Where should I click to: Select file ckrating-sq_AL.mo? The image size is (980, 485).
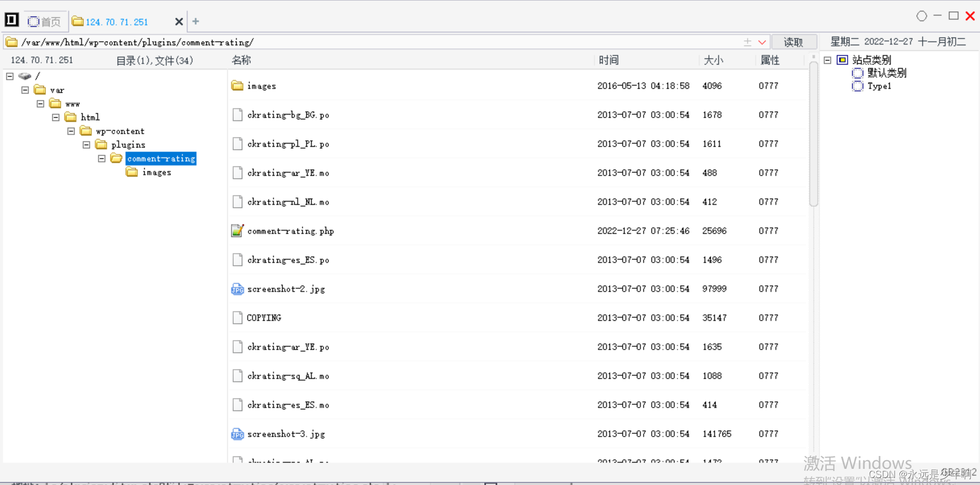click(288, 376)
